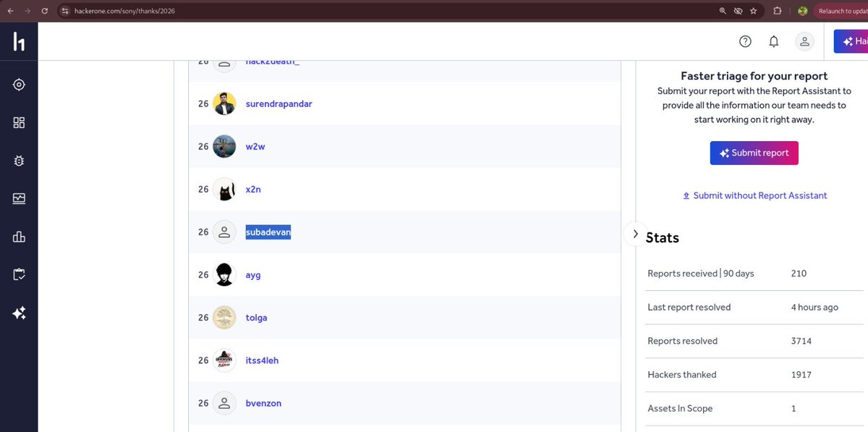This screenshot has width=868, height=432.
Task: Click w2w's avatar photo
Action: [224, 146]
